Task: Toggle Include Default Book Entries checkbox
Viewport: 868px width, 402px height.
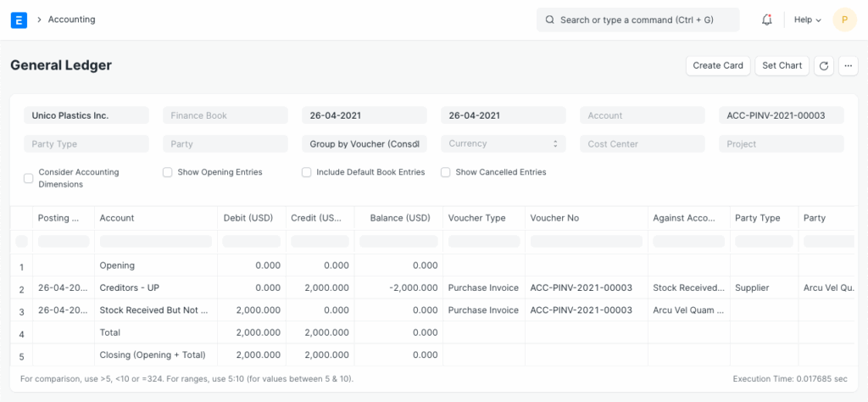Action: pyautogui.click(x=307, y=172)
